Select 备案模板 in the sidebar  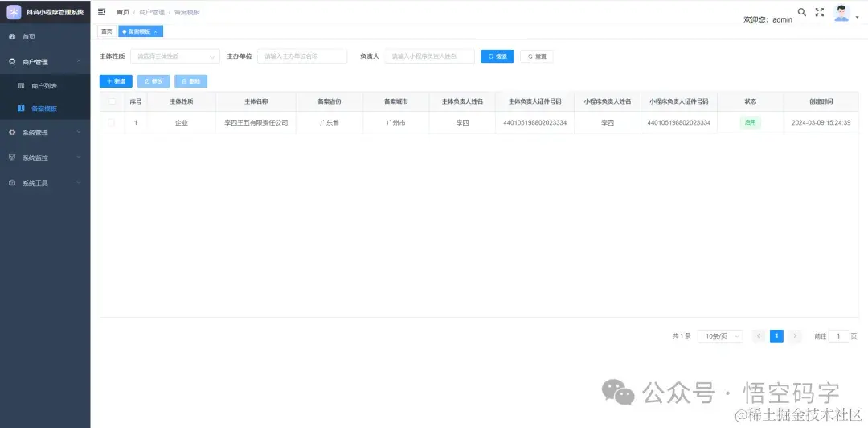tap(45, 109)
